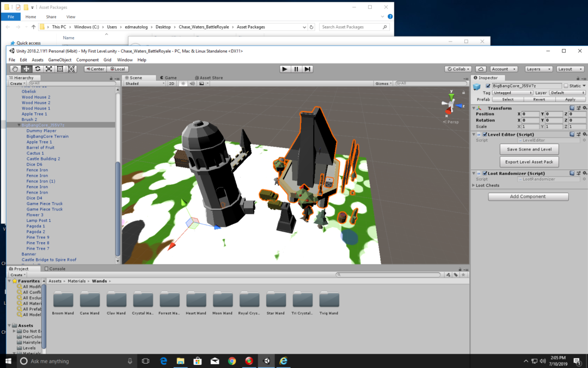The height and width of the screenshot is (368, 588).
Task: Toggle scene lighting sun icon
Action: point(183,83)
